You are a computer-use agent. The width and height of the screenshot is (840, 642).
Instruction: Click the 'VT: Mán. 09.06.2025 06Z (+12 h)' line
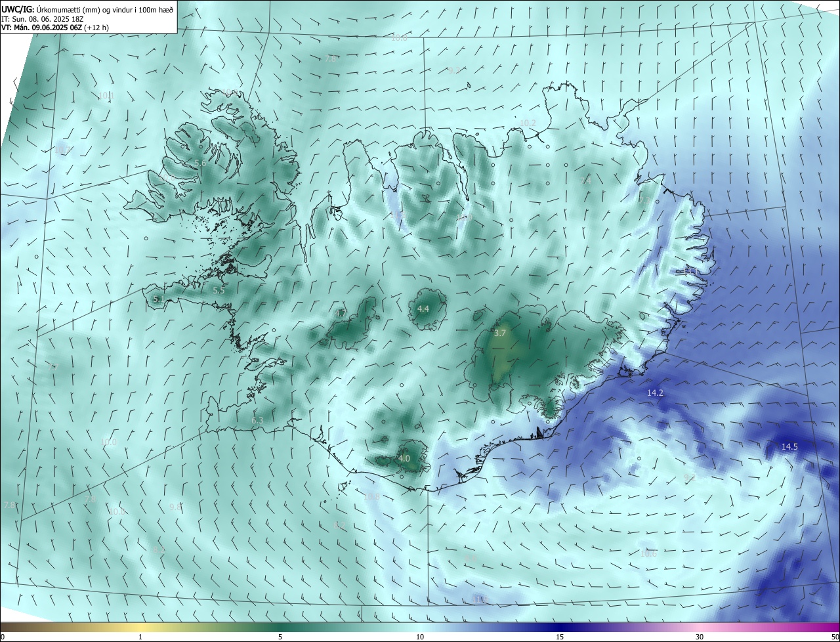coord(55,28)
